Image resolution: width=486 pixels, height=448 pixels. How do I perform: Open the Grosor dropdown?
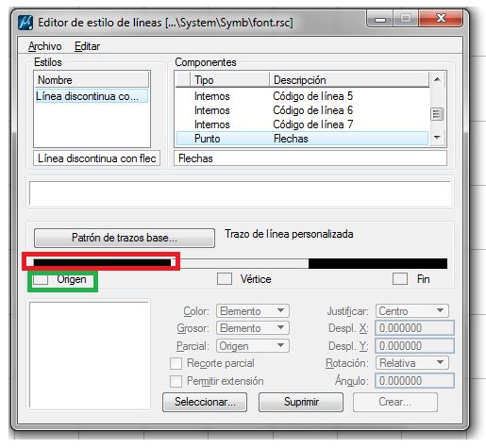point(253,328)
